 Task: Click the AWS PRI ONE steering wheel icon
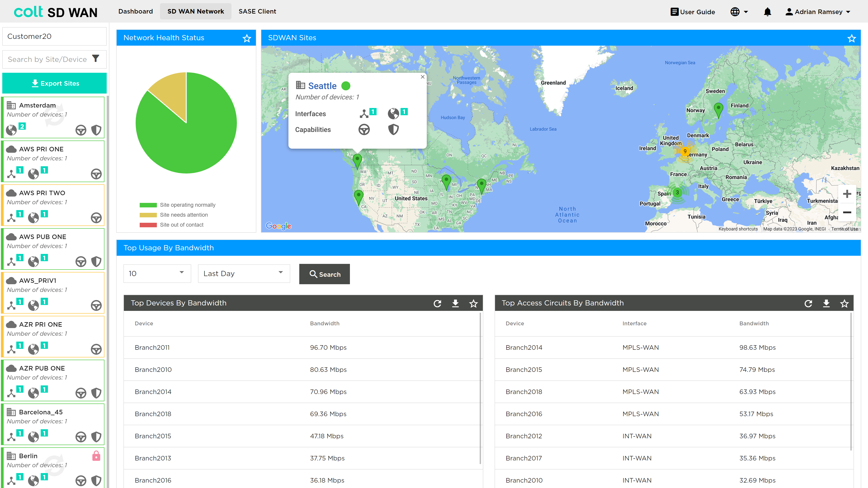[x=96, y=174]
